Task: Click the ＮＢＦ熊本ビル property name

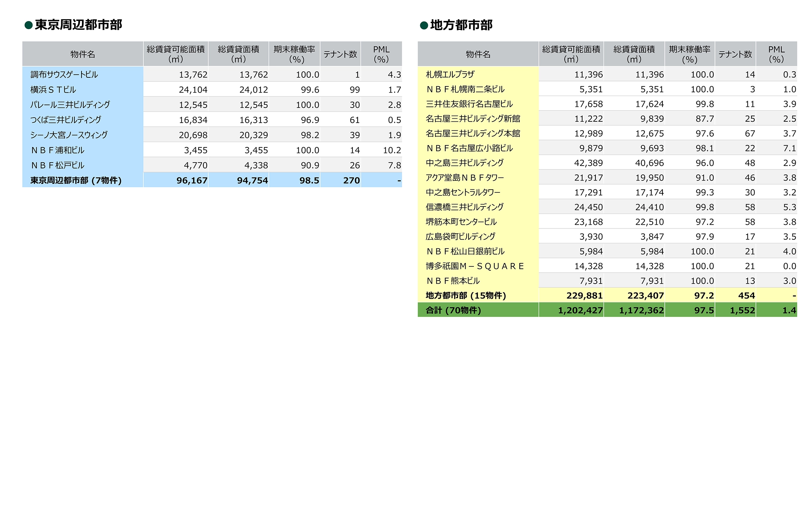Action: 453,281
